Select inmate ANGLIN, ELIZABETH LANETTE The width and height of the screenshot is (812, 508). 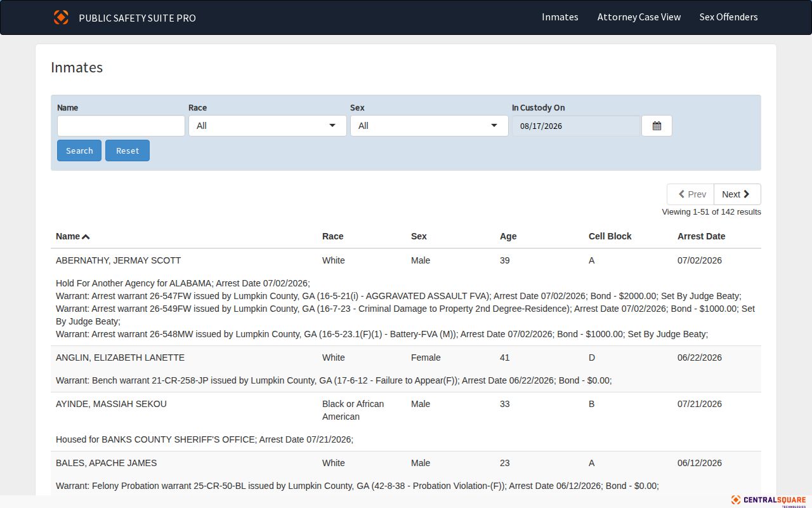[x=120, y=358]
